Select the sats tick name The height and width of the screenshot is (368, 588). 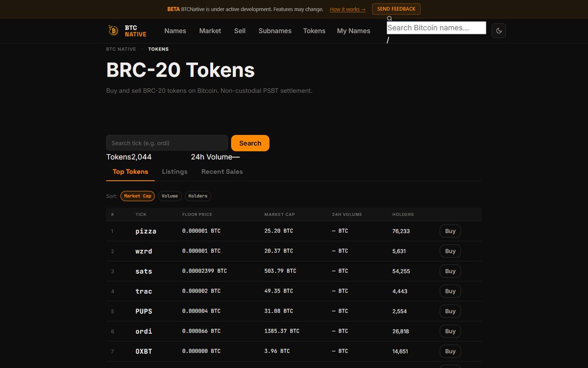click(x=144, y=271)
